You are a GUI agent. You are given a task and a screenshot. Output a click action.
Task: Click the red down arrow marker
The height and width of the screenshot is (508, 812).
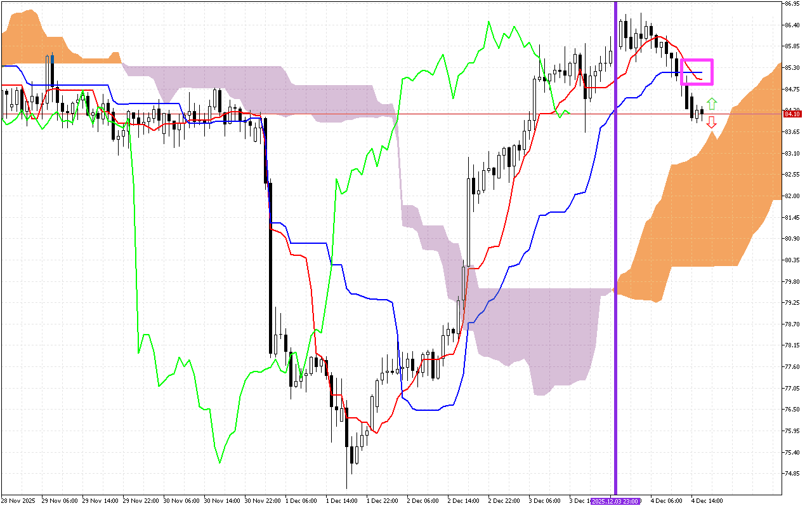click(712, 123)
